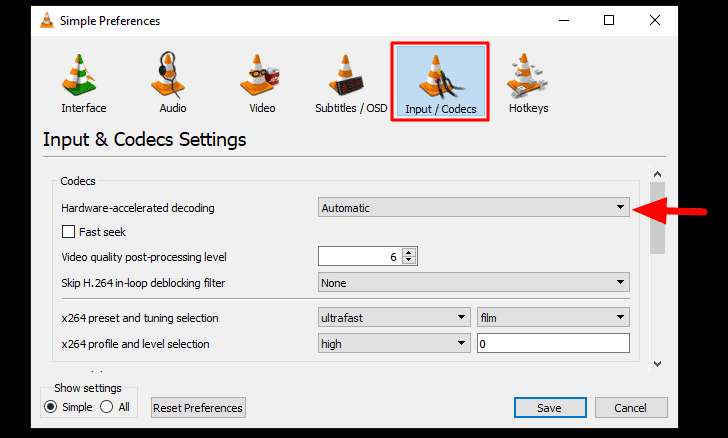
Task: Select the All show settings radio button
Action: coord(106,407)
